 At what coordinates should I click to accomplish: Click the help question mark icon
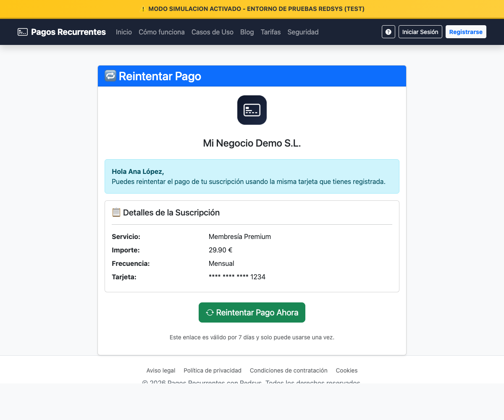[388, 32]
